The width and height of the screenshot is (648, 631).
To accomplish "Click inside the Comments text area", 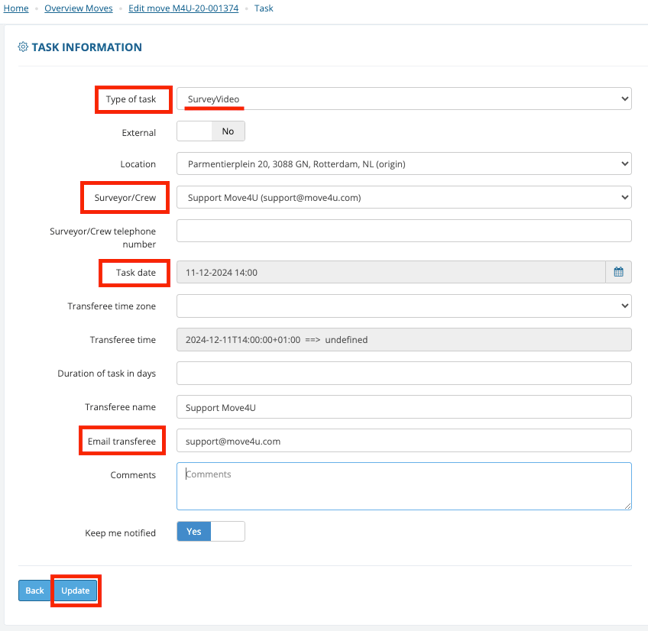I will [x=404, y=486].
